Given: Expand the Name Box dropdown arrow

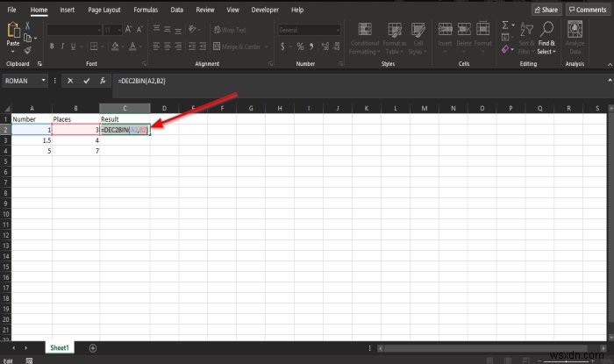Looking at the screenshot, I should [44, 81].
